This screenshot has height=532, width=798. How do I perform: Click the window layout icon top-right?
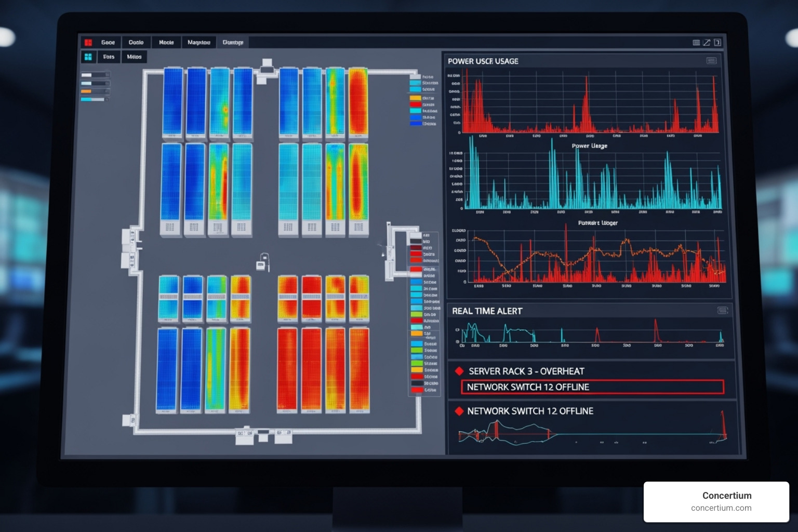pyautogui.click(x=717, y=42)
